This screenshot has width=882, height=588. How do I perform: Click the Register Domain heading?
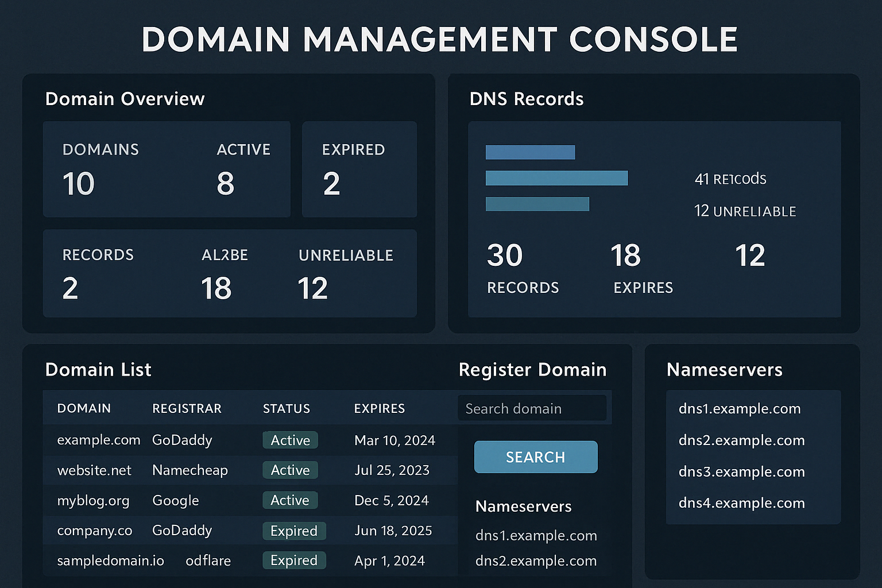532,370
